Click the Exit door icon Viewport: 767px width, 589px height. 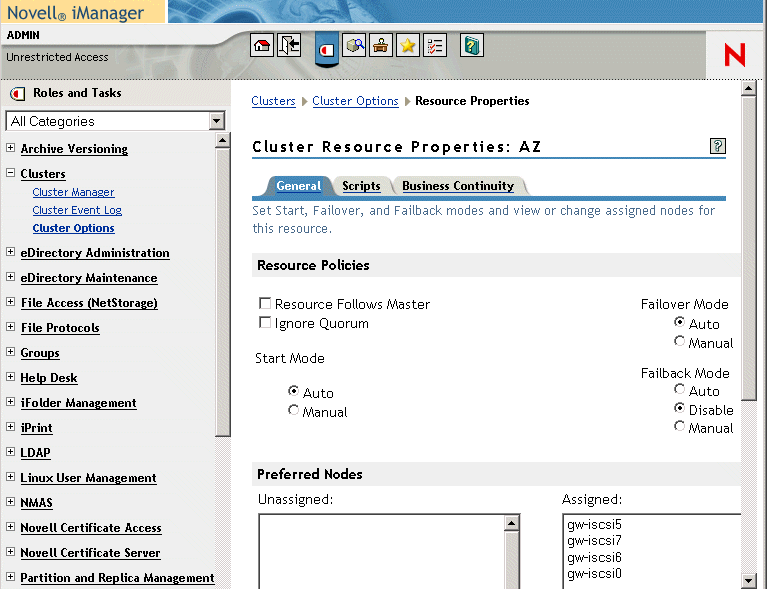289,45
